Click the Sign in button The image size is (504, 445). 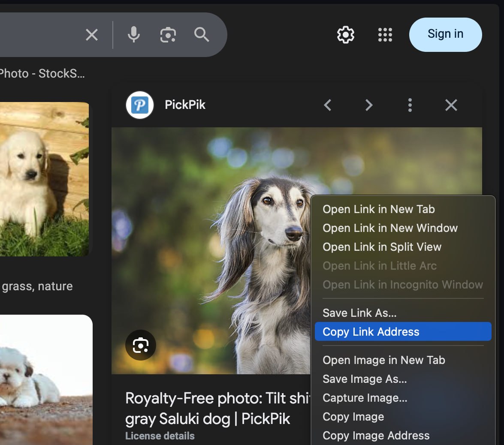(x=445, y=34)
